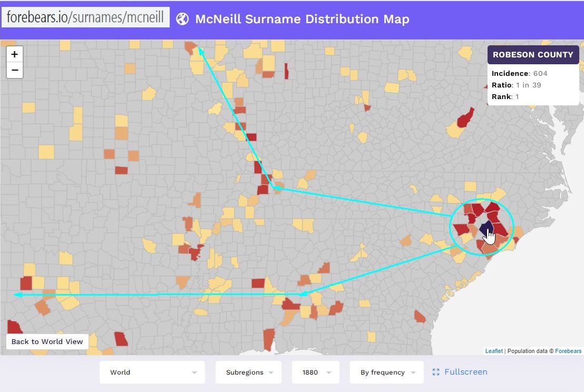Open the 1880 year dropdown
Screen dimensions: 584x392
tap(315, 373)
